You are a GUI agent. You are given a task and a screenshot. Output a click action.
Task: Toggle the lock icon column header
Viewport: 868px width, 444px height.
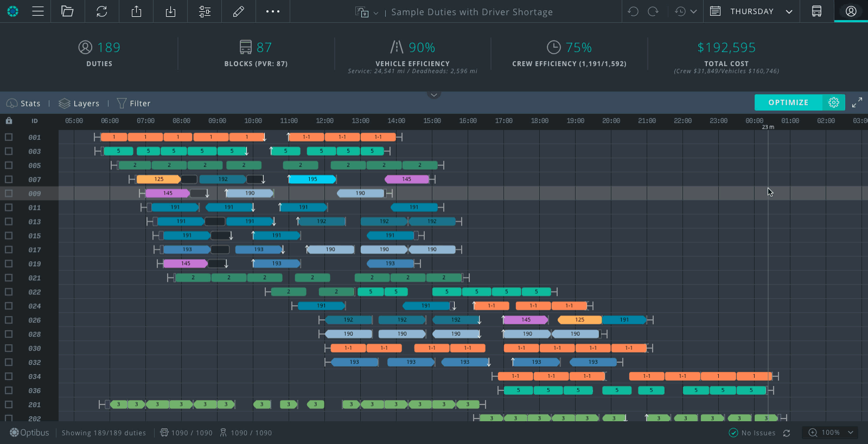pyautogui.click(x=9, y=121)
